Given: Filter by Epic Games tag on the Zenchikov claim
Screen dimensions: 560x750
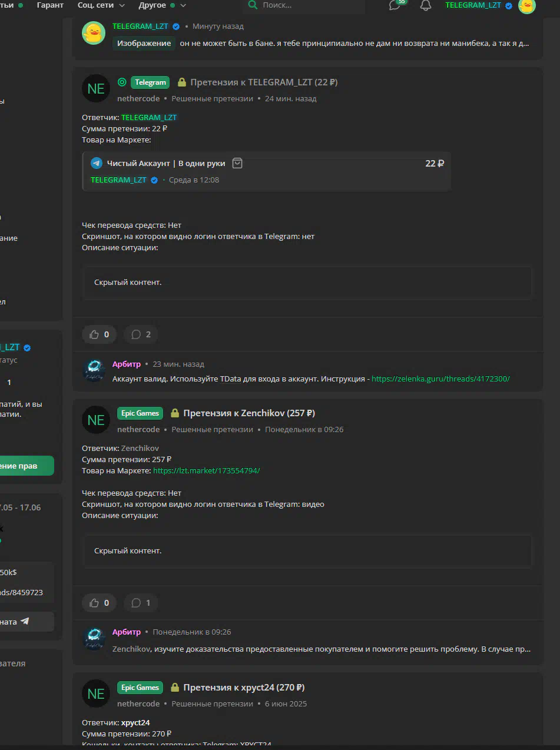Looking at the screenshot, I should [x=140, y=413].
